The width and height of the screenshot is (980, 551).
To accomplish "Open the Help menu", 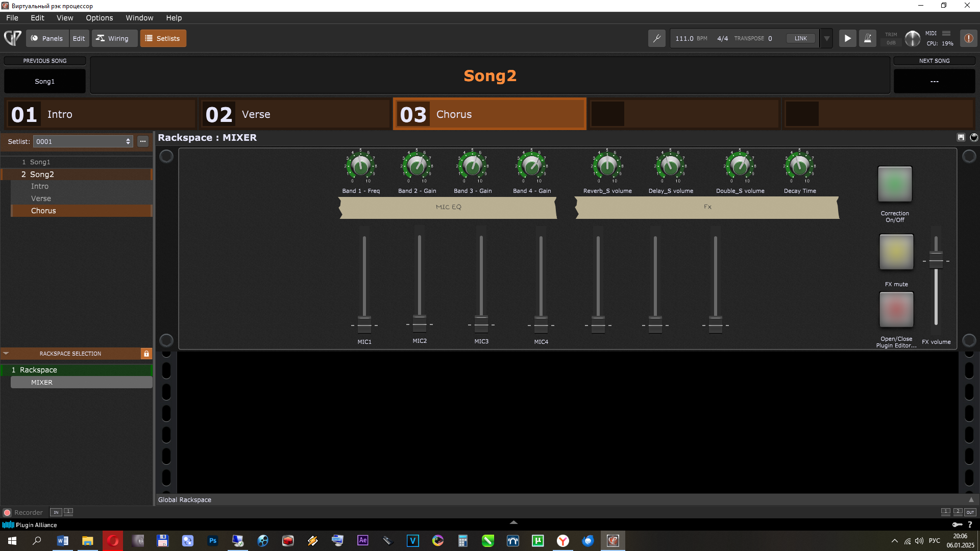I will (x=174, y=18).
